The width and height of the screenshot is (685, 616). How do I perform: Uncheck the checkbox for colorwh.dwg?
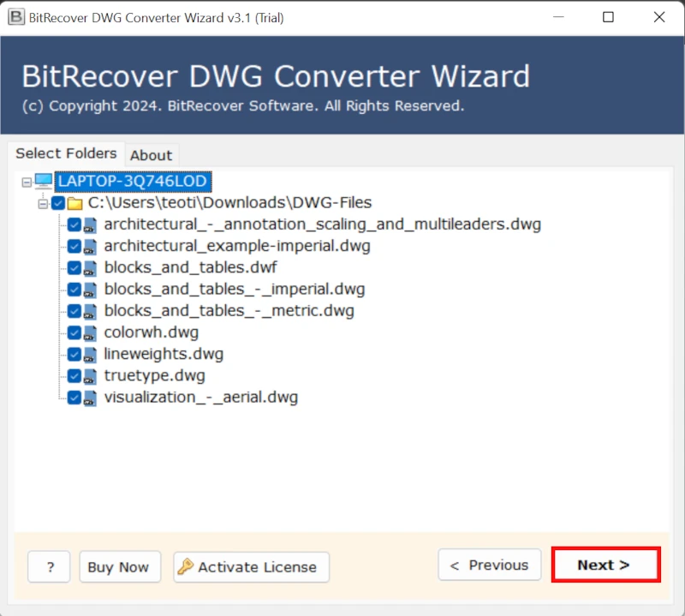73,332
